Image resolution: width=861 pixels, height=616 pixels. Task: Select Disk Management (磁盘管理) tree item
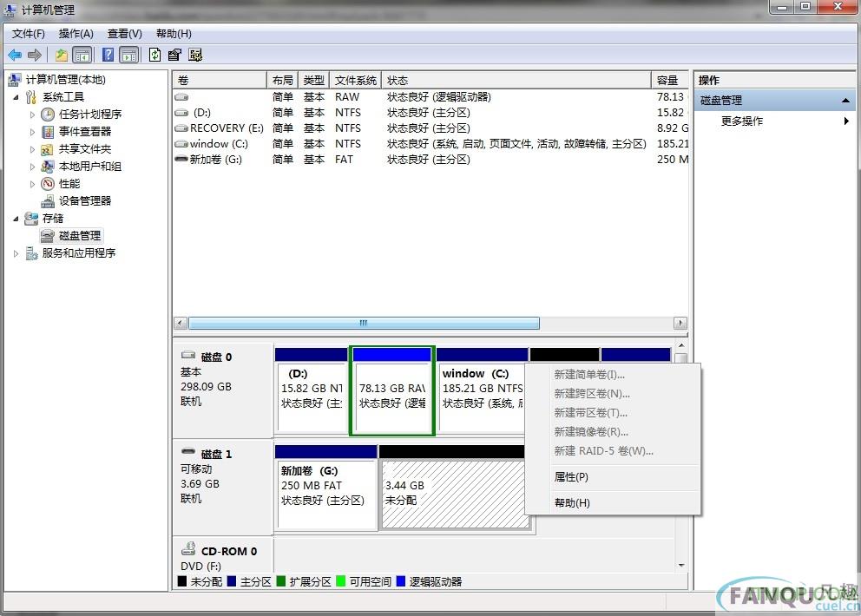[80, 236]
